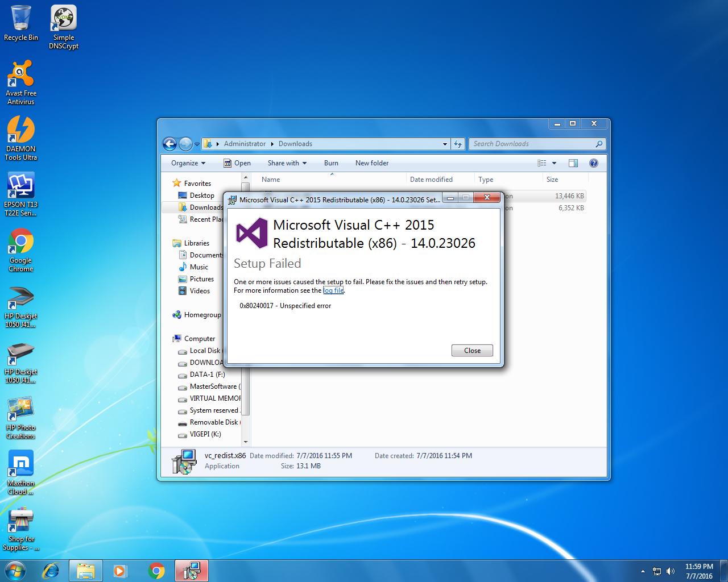The height and width of the screenshot is (582, 728).
Task: Open the log file link
Action: [333, 290]
